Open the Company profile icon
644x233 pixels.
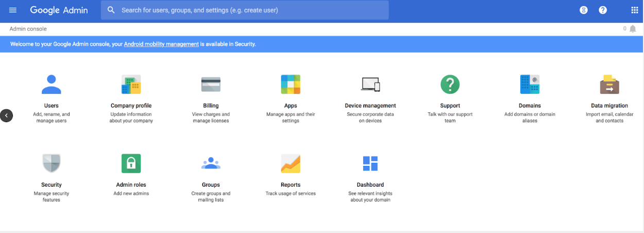pos(131,84)
